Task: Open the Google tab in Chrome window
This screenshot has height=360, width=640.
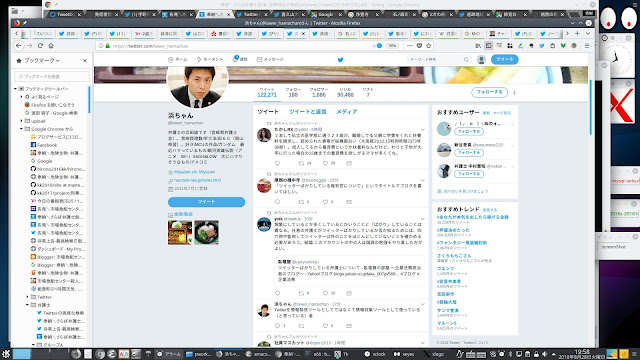Action: click(x=326, y=14)
